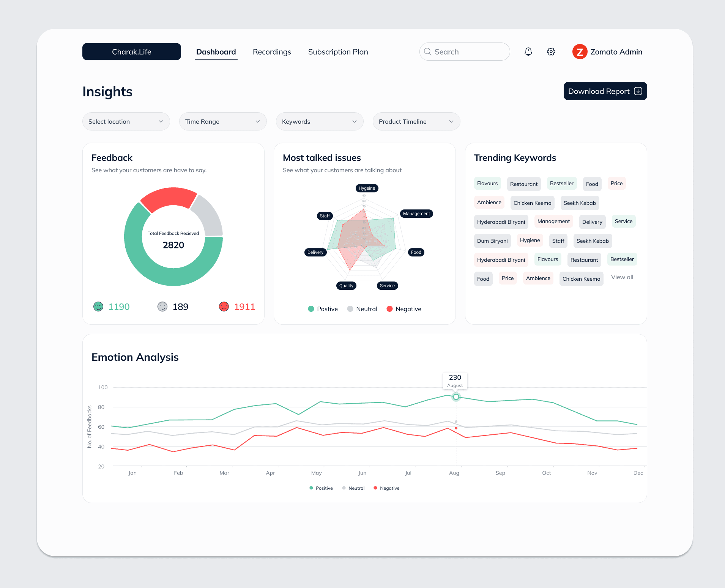Toggle Neutral legend in radar chart

362,309
